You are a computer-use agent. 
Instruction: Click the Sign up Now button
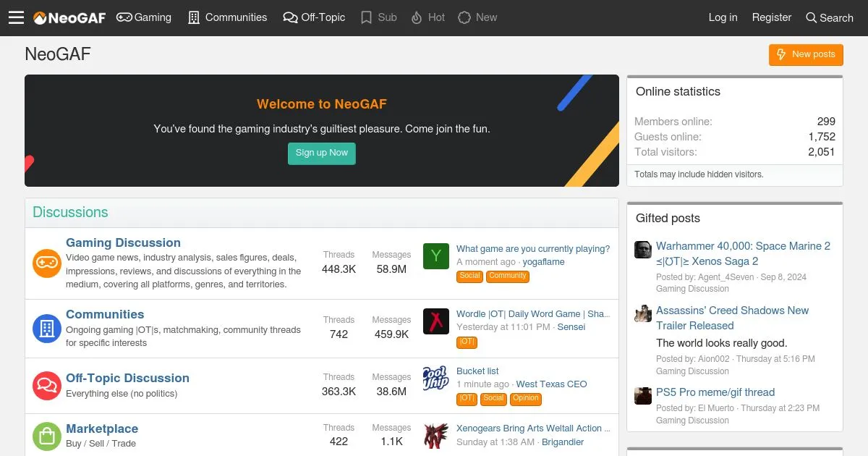pyautogui.click(x=322, y=153)
